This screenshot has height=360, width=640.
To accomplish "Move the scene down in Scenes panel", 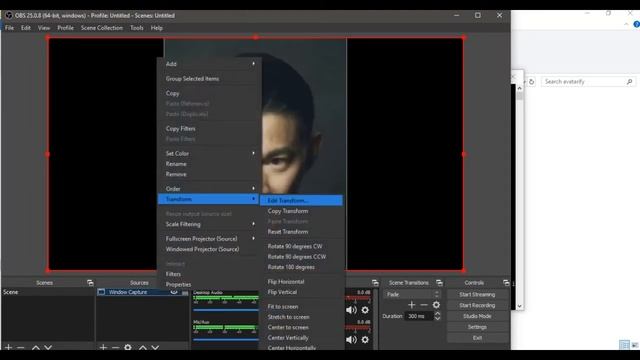I will (48, 348).
